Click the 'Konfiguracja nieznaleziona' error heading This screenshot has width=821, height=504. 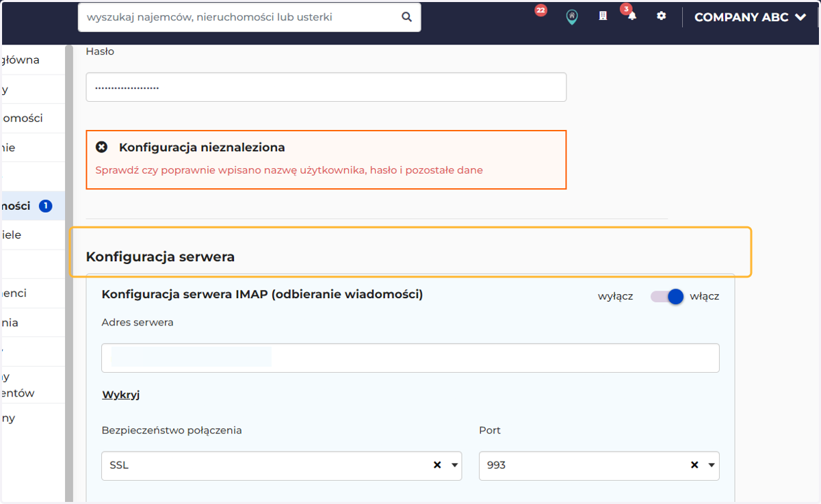(202, 147)
